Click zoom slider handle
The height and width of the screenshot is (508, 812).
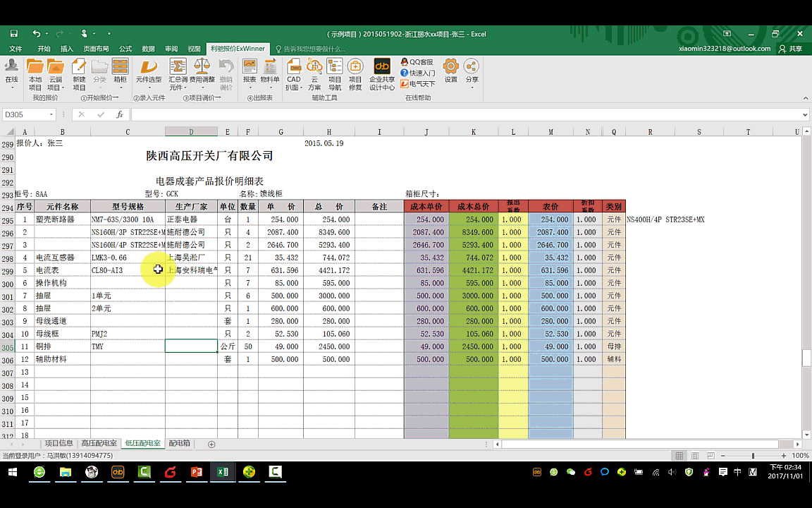(x=753, y=456)
